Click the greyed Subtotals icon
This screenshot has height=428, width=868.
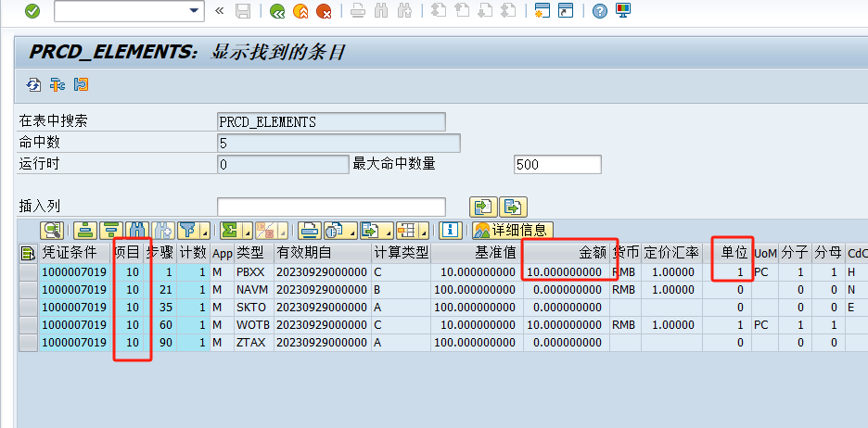click(x=265, y=230)
